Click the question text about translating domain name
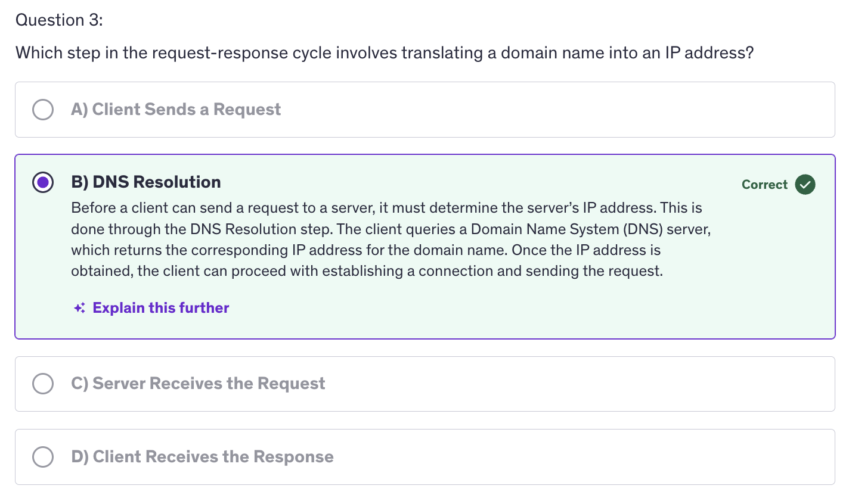 click(385, 53)
